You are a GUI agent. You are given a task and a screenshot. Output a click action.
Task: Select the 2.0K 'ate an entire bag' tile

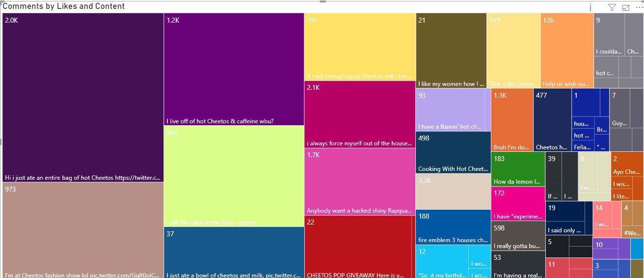(83, 98)
